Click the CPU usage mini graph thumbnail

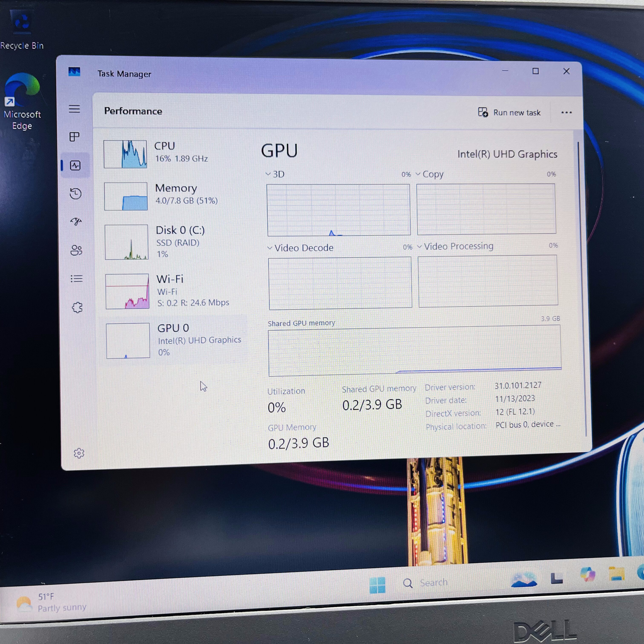coord(125,154)
